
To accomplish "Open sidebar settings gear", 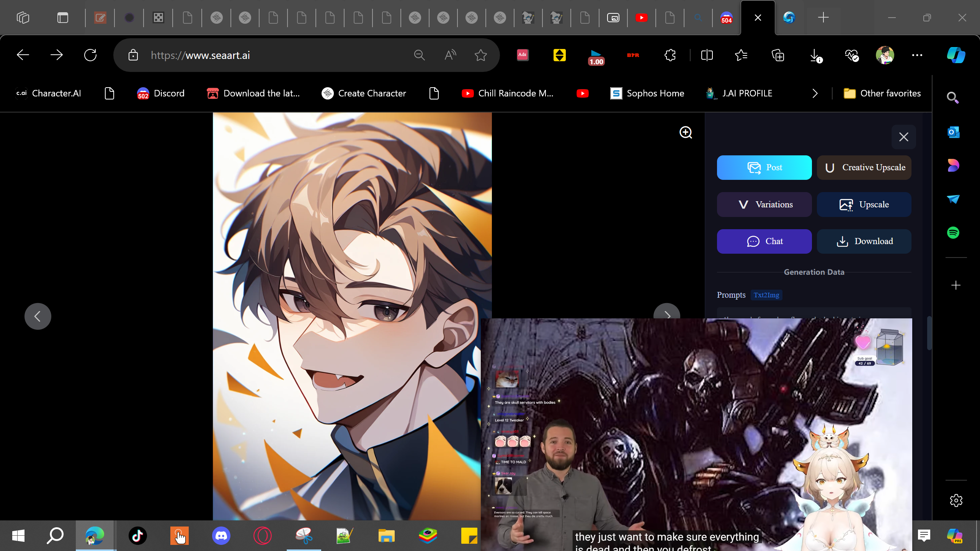I will [956, 500].
